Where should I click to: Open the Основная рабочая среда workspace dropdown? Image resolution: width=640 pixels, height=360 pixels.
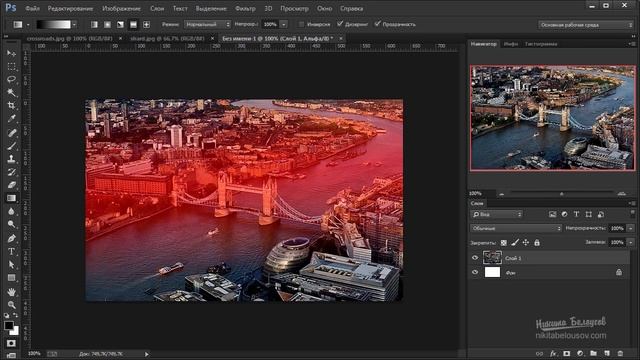pyautogui.click(x=585, y=25)
